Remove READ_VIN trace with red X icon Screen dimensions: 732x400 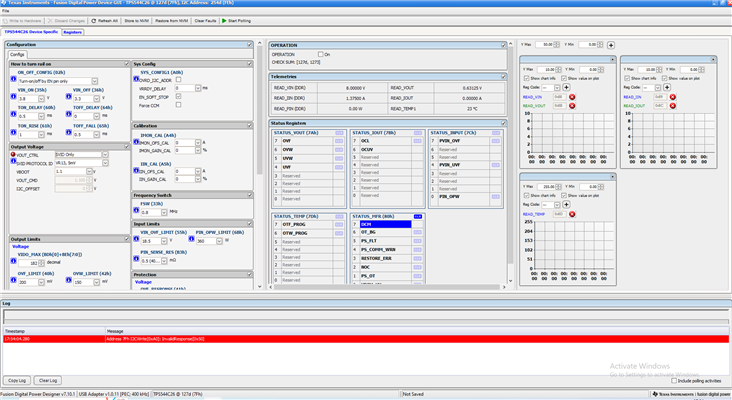[572, 97]
